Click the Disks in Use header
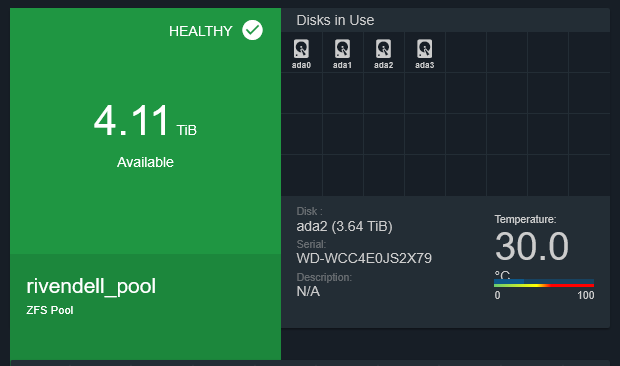Viewport: 620px width, 366px height. [x=335, y=20]
